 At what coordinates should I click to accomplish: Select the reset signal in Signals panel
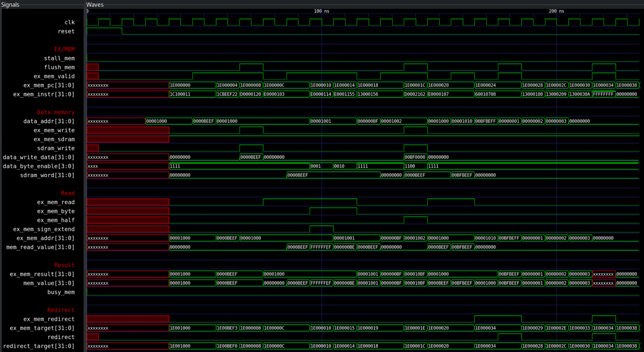point(66,31)
